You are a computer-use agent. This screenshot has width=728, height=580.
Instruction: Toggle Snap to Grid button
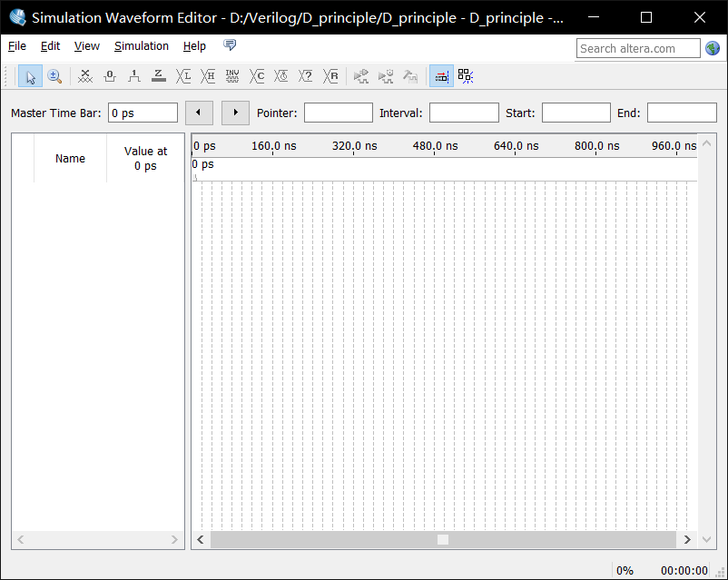(441, 76)
